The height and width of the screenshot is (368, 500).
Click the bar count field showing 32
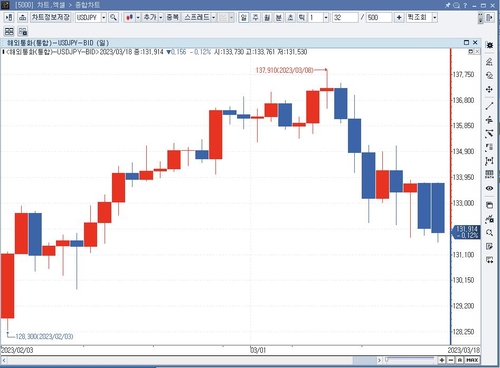[345, 17]
